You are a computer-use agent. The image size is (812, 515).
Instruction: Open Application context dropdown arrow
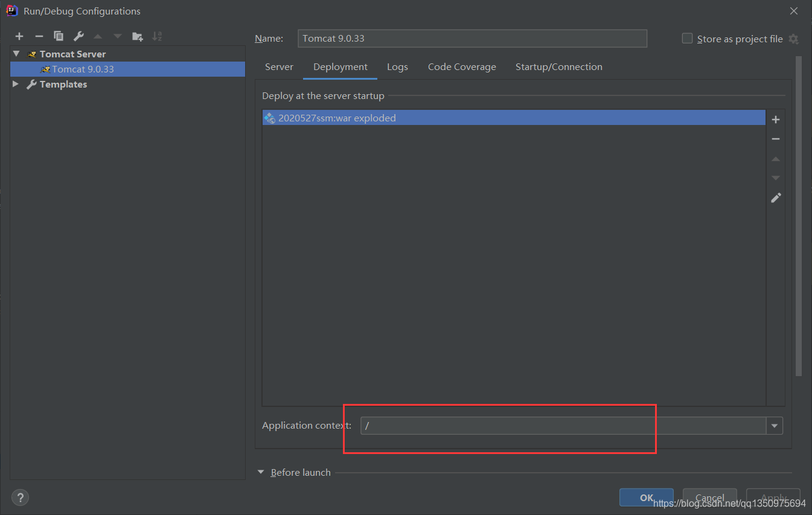(x=775, y=426)
